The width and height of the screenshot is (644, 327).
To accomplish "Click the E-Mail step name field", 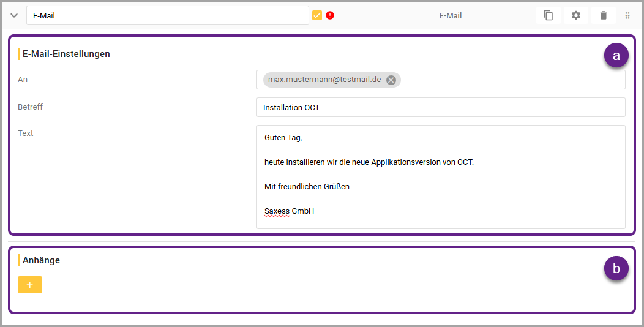I will tap(167, 15).
